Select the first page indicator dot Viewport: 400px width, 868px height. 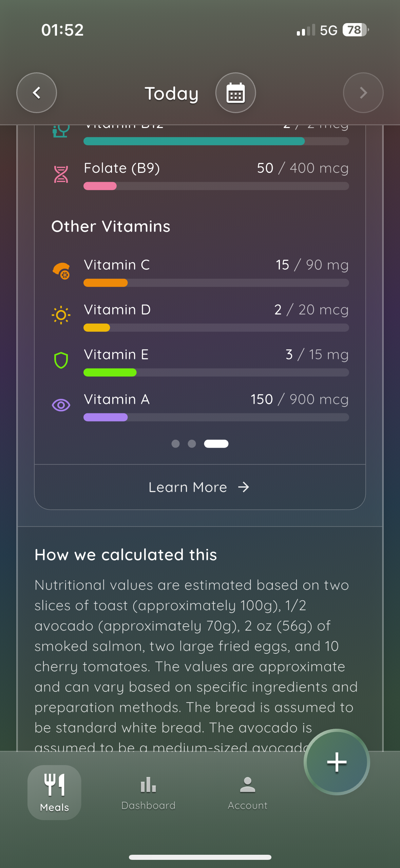click(175, 444)
